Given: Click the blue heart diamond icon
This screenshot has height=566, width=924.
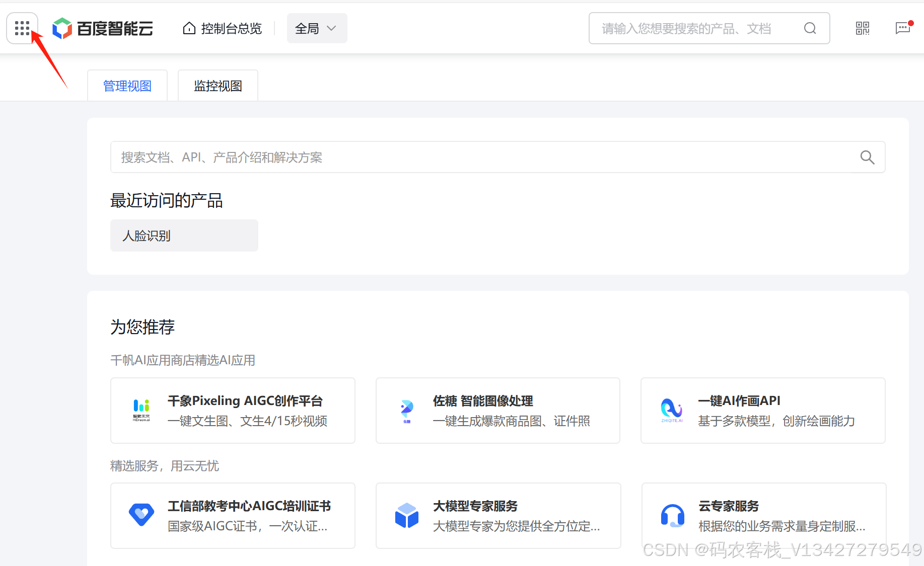Looking at the screenshot, I should click(141, 514).
